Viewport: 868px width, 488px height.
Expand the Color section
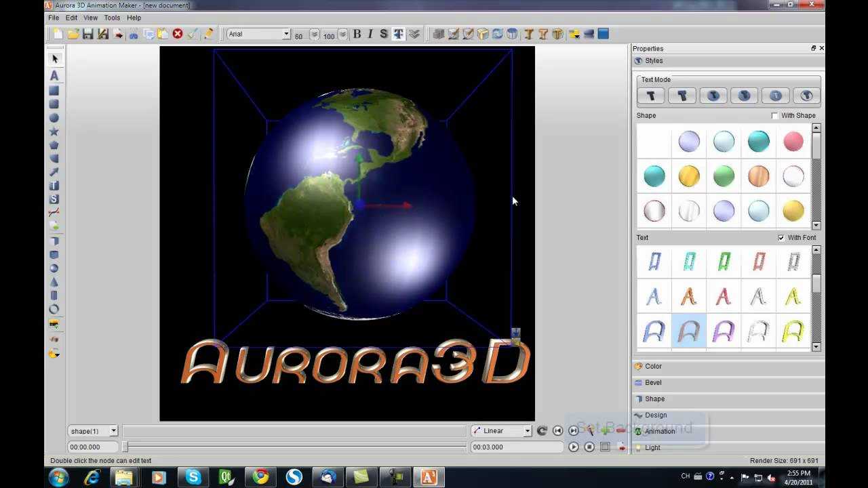point(728,367)
